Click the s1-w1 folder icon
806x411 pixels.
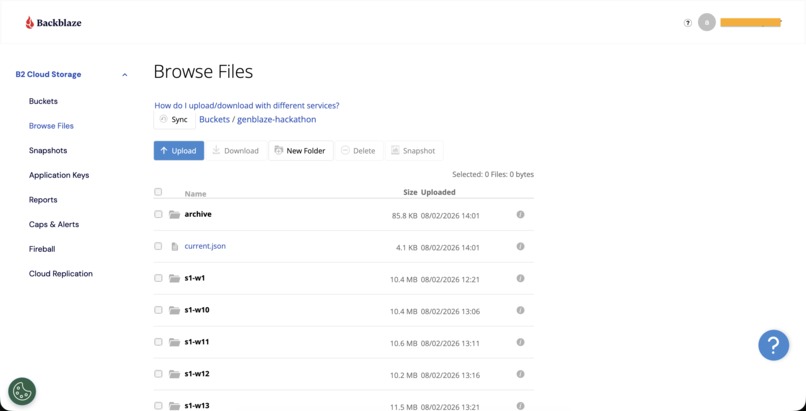click(x=174, y=278)
